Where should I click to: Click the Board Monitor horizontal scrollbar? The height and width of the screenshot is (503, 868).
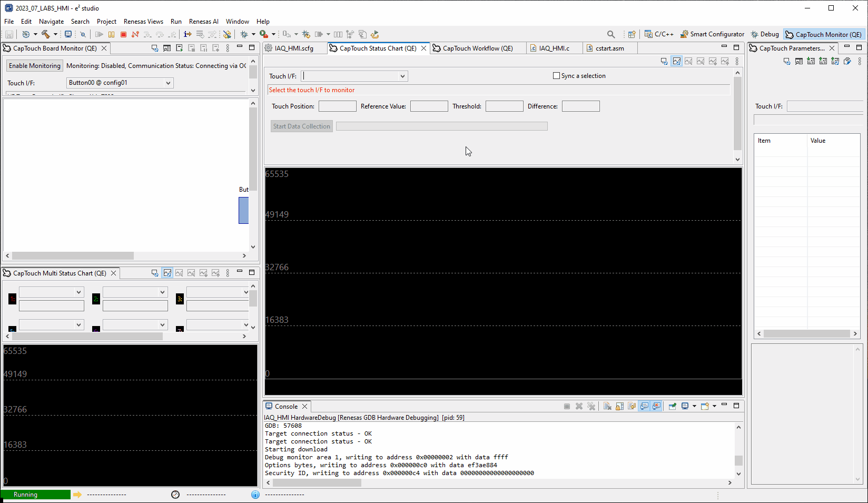click(73, 255)
